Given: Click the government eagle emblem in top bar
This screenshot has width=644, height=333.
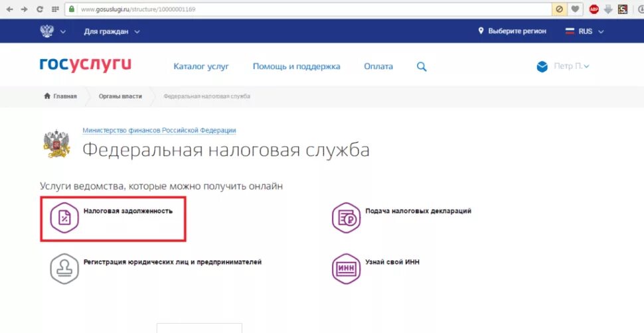Looking at the screenshot, I should pyautogui.click(x=47, y=31).
